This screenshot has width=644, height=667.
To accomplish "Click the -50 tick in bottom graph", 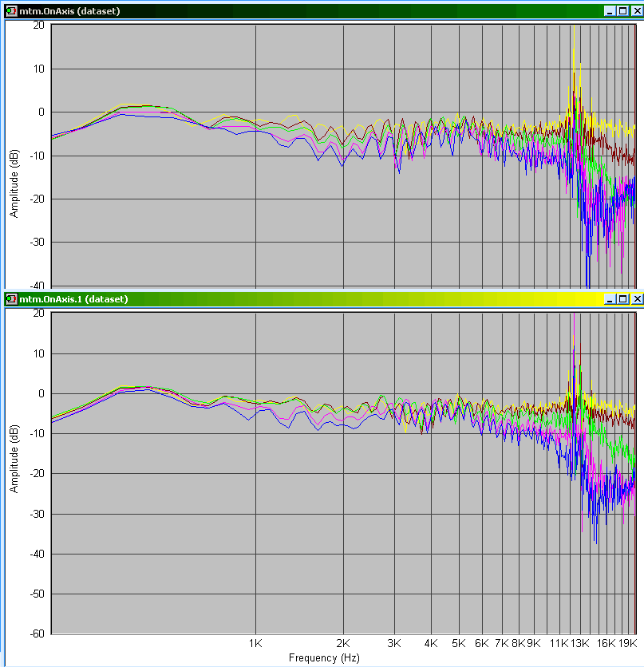I will point(37,594).
